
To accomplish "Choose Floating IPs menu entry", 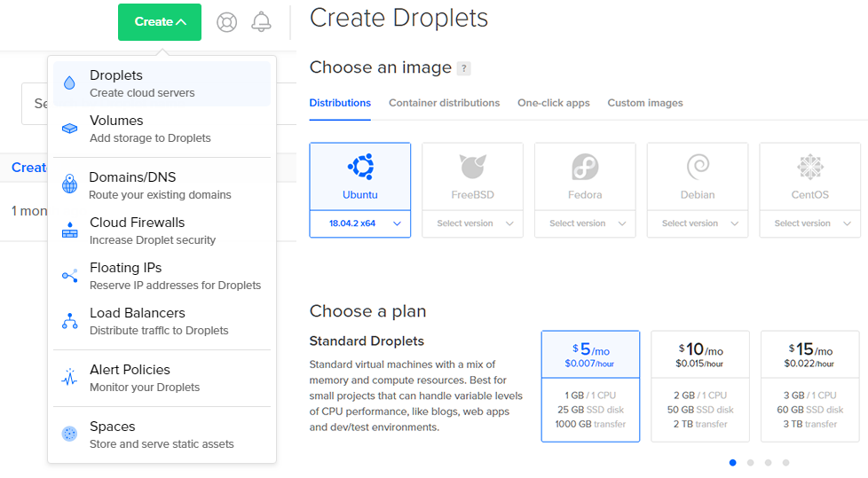I will click(162, 276).
